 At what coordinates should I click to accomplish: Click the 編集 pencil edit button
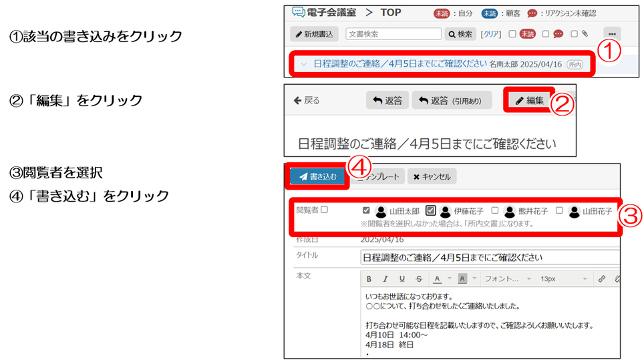coord(529,100)
